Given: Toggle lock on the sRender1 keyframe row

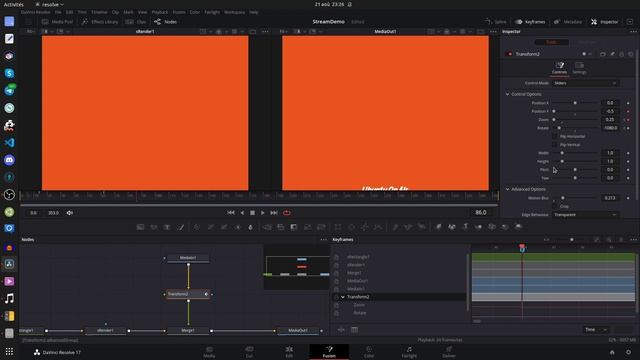Looking at the screenshot, I should [x=336, y=265].
